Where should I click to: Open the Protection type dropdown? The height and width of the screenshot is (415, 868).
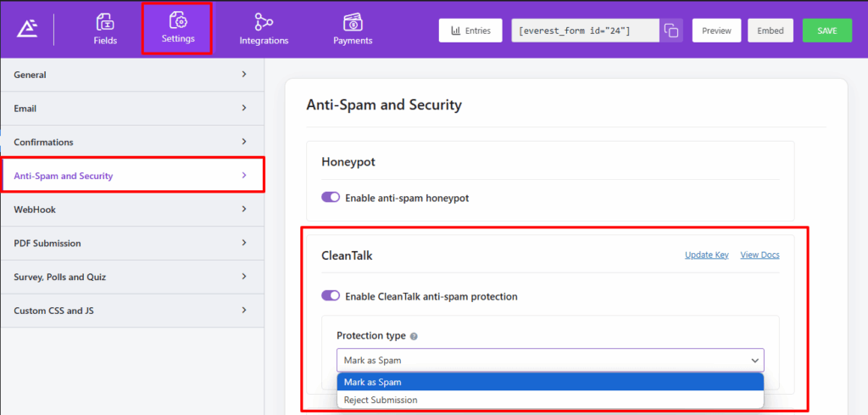550,360
